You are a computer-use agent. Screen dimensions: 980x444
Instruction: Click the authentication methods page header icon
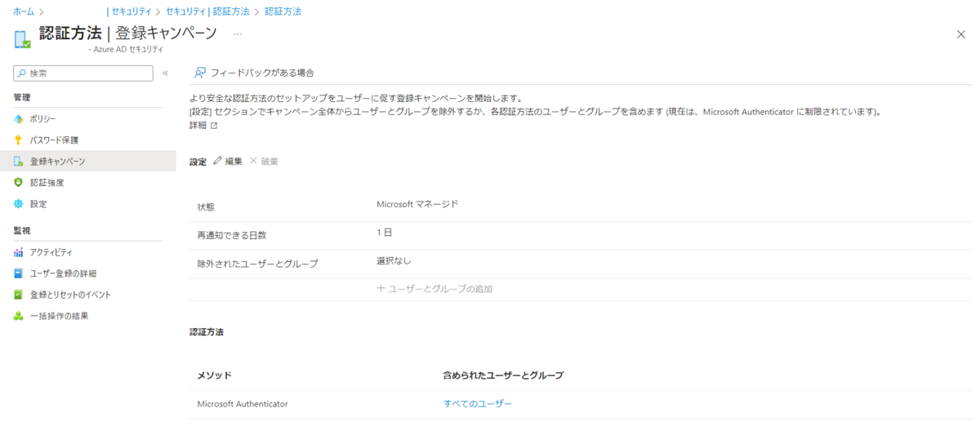tap(21, 38)
